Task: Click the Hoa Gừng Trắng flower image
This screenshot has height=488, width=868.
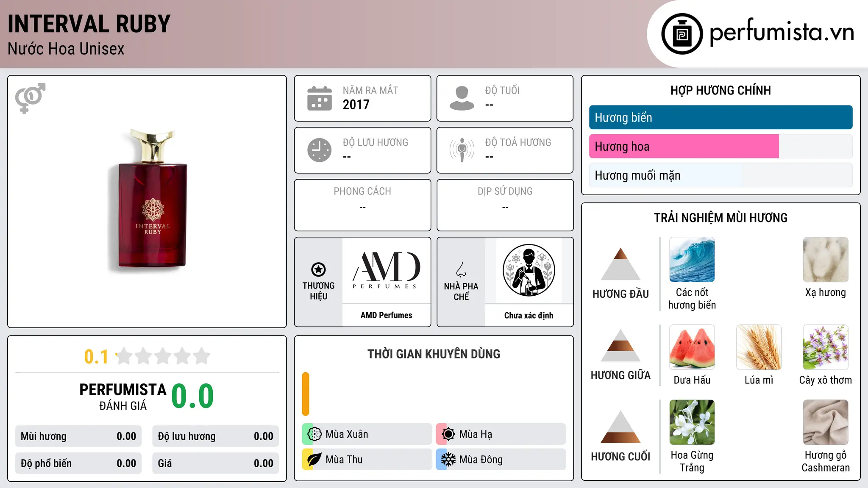Action: coord(692,422)
